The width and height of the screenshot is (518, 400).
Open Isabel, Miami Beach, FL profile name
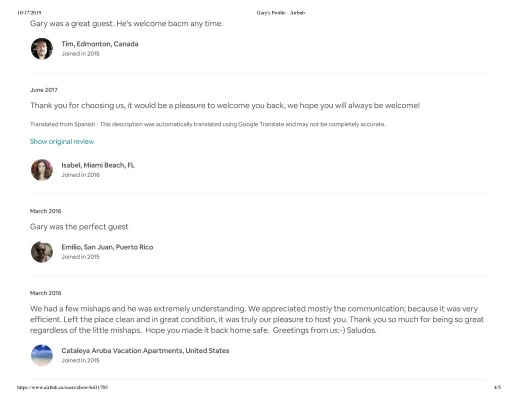(x=98, y=165)
